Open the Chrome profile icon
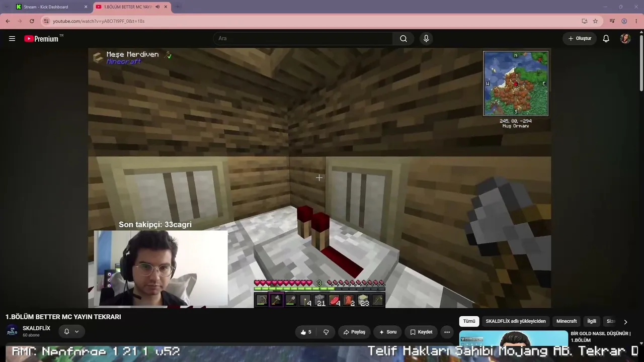 [624, 21]
